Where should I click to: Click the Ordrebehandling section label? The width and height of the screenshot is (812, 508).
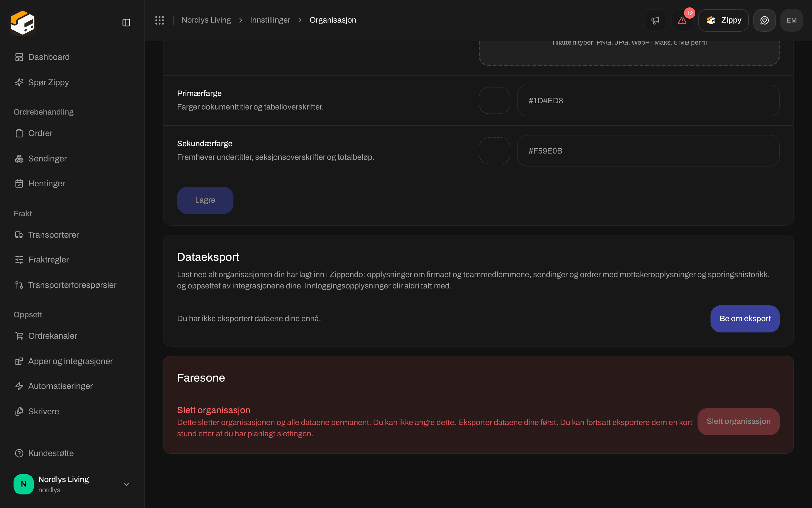[x=44, y=112]
